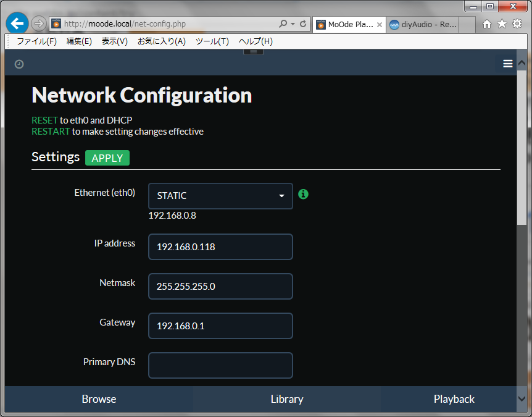Open the お気に入り(A) menu

click(162, 41)
